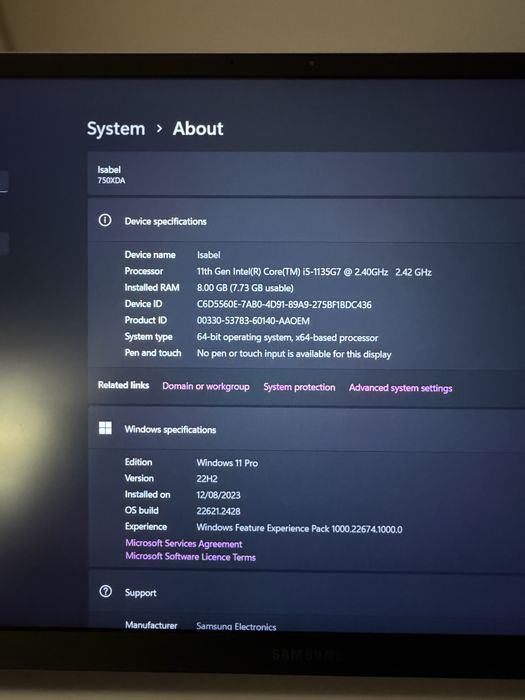Select the Version value 22H2

click(x=207, y=479)
